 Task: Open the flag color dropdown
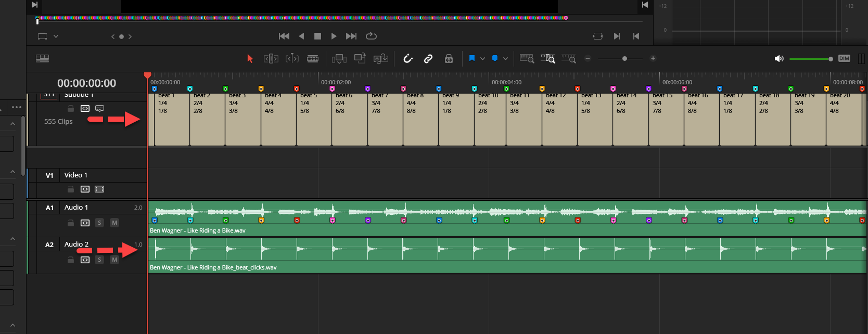(x=482, y=59)
